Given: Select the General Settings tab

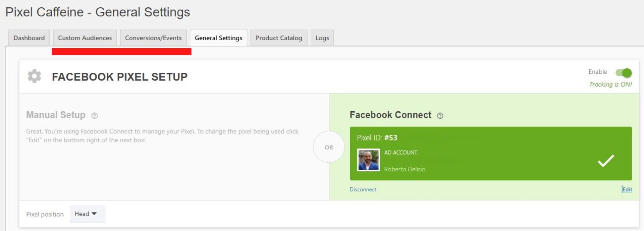Looking at the screenshot, I should [218, 38].
